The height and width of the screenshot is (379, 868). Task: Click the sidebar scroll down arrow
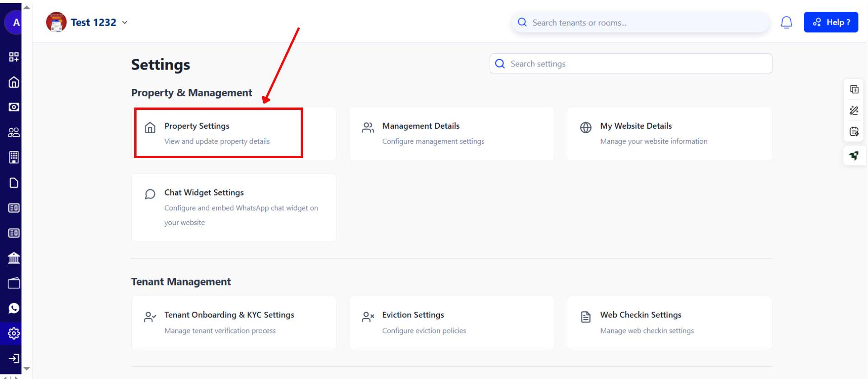tap(27, 369)
